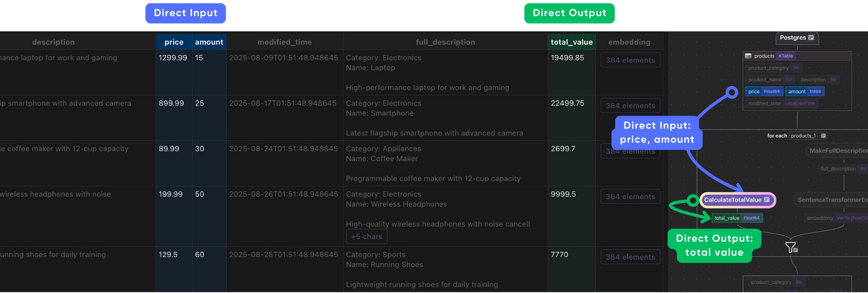Select the product_name Str field
868x293 pixels.
point(770,80)
